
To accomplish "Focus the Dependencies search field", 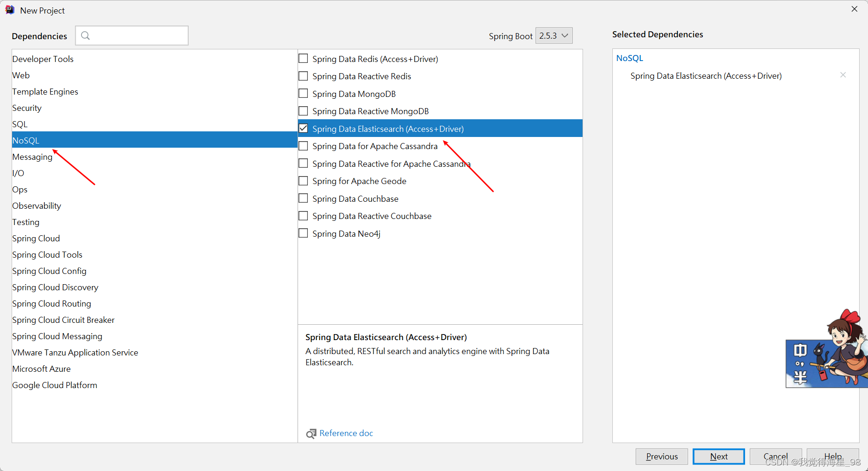I will coord(132,35).
